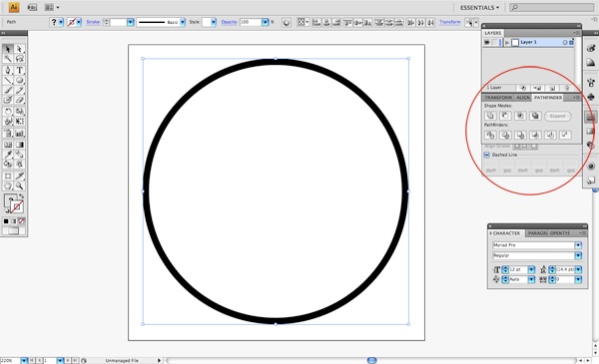Switch to the PATHFINDER tab
This screenshot has width=599, height=364.
point(548,98)
